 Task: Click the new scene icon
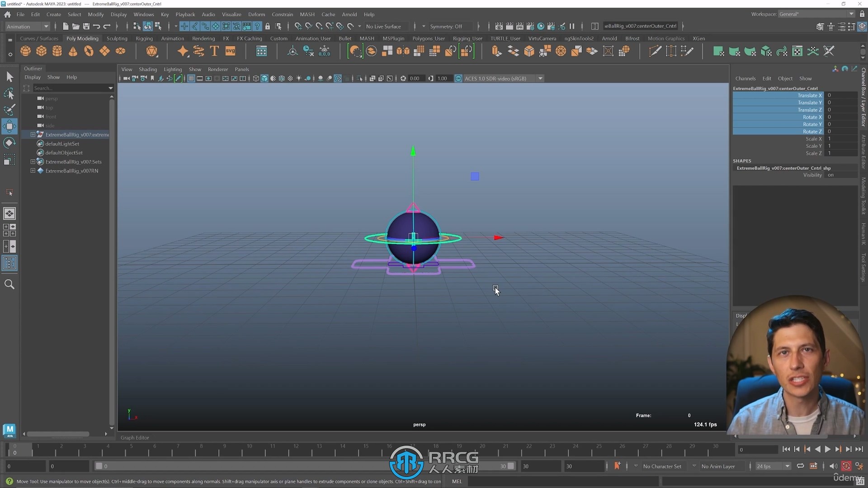point(66,26)
